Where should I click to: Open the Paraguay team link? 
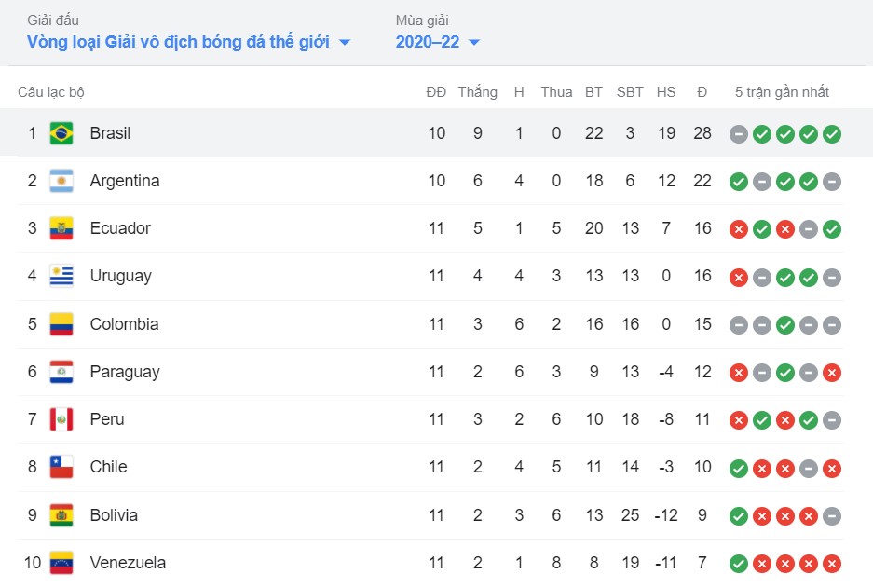pyautogui.click(x=125, y=372)
